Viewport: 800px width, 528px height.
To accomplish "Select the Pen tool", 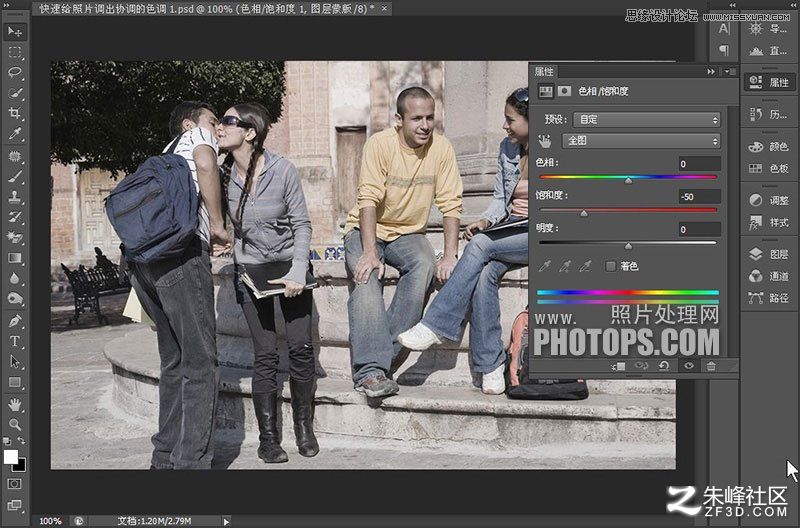I will pos(15,321).
